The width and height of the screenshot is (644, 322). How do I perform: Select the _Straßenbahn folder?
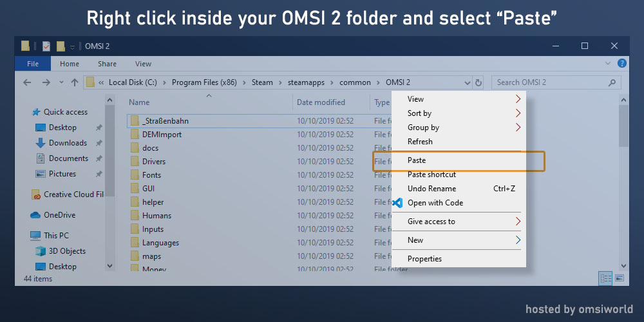(165, 121)
